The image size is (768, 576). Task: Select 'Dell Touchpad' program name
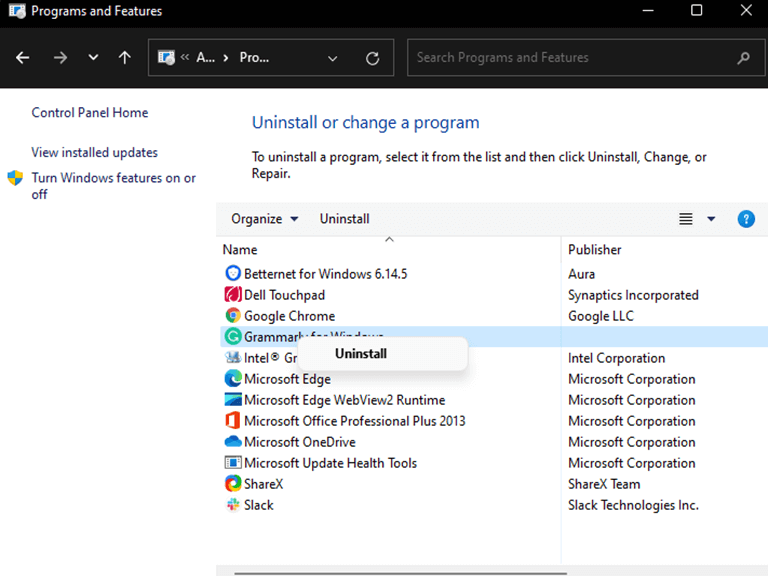[x=284, y=295]
